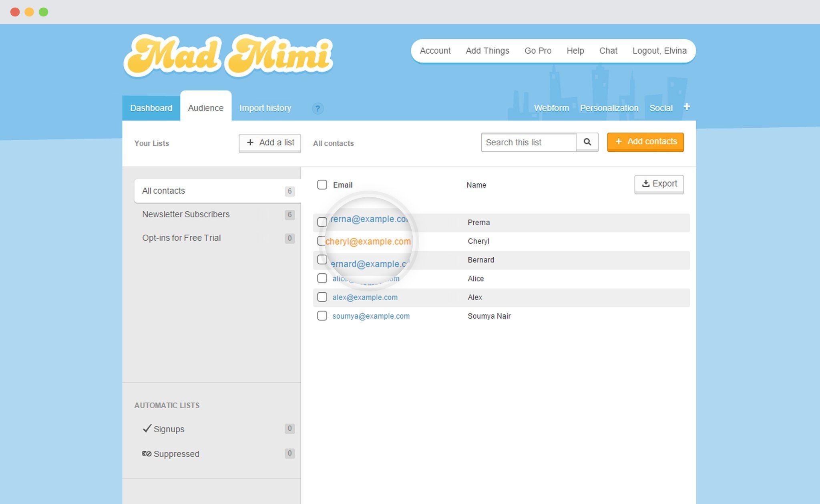Click the green maximize window dot
Viewport: 820px width, 504px height.
pyautogui.click(x=44, y=12)
